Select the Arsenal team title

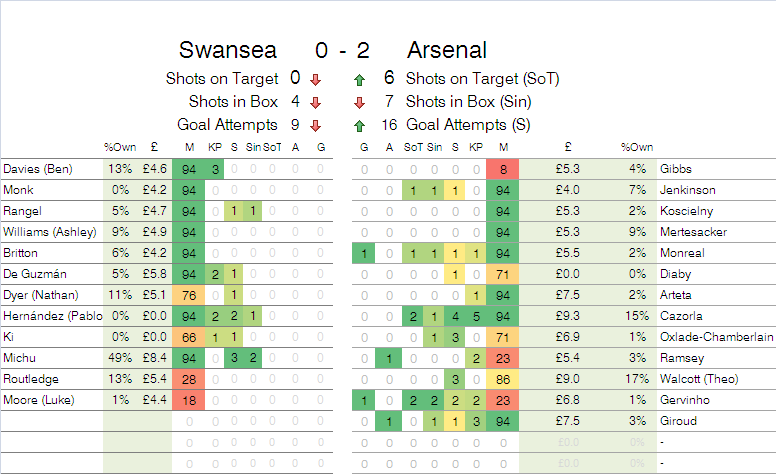447,50
